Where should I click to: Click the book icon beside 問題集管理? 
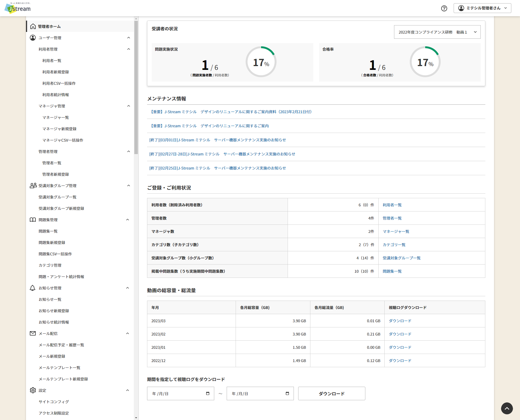click(33, 220)
